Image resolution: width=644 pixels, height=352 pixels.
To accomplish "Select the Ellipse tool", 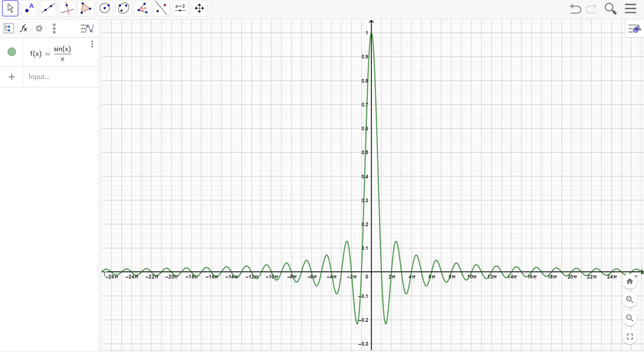I will (123, 8).
